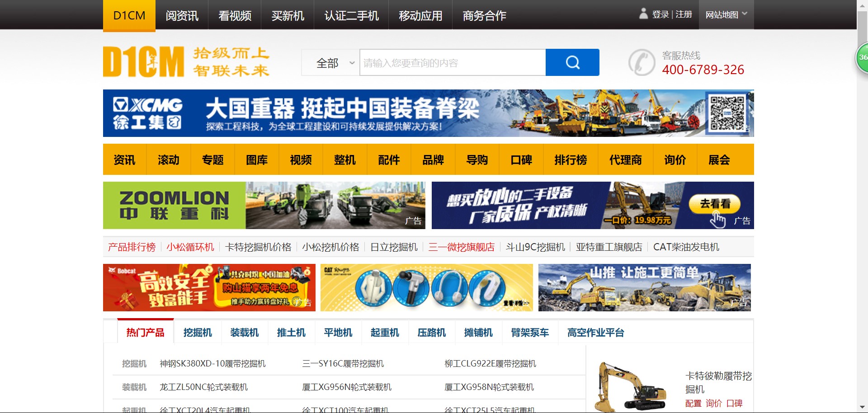Click the 小松循环机 link
Screen dimensions: 868x413
tap(190, 247)
